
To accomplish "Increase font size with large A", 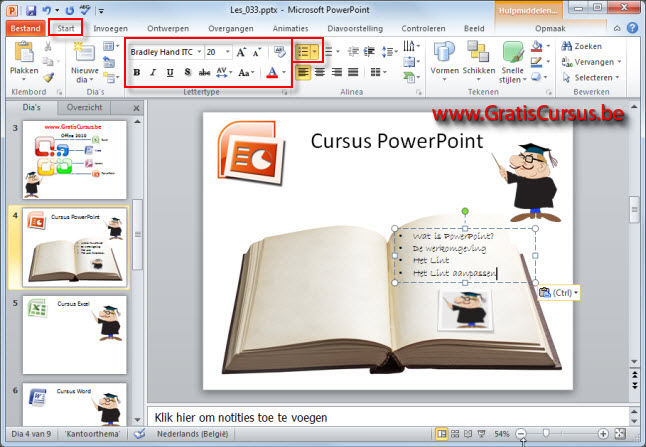I will tap(241, 52).
